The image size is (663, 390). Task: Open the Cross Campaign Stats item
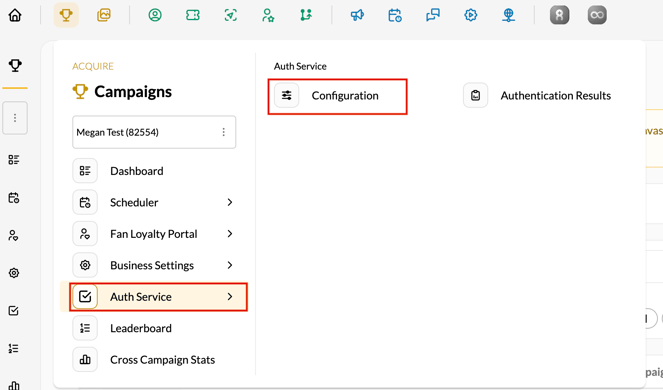[x=153, y=360]
